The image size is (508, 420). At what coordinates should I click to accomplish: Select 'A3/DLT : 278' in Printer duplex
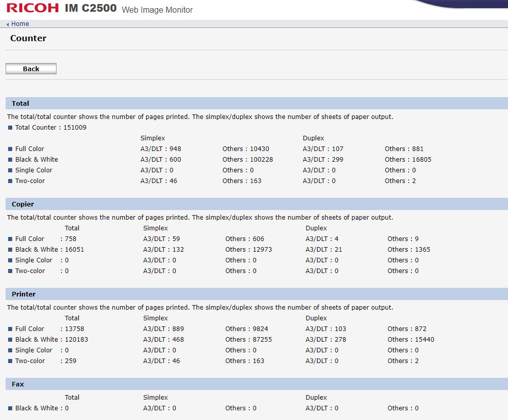(326, 339)
